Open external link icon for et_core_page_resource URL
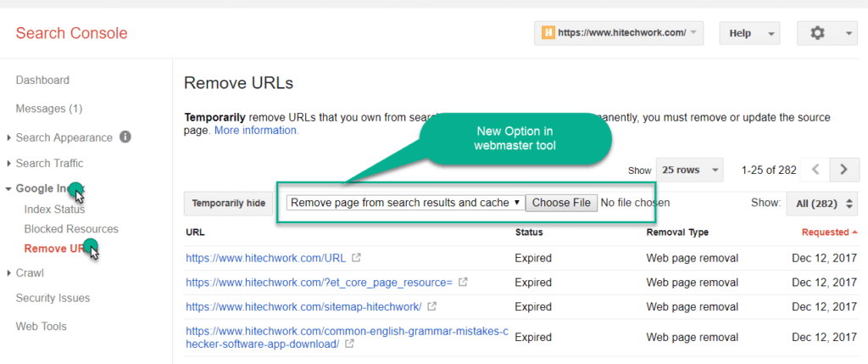Viewport: 868px width, 364px height. point(464,282)
